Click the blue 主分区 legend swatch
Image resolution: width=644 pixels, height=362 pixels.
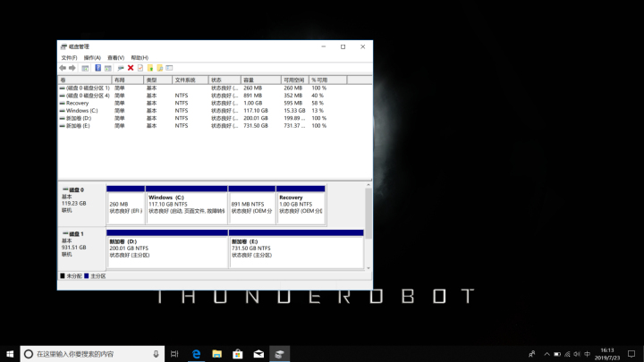pos(86,276)
